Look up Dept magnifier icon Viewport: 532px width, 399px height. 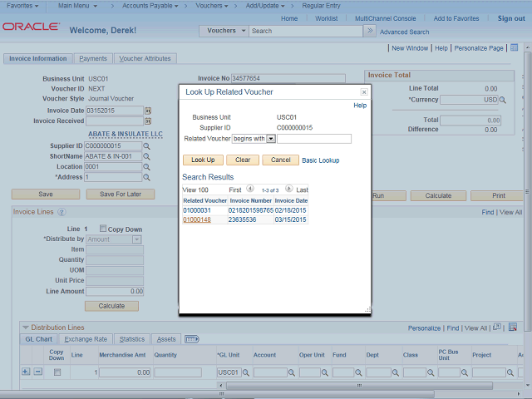tap(396, 372)
